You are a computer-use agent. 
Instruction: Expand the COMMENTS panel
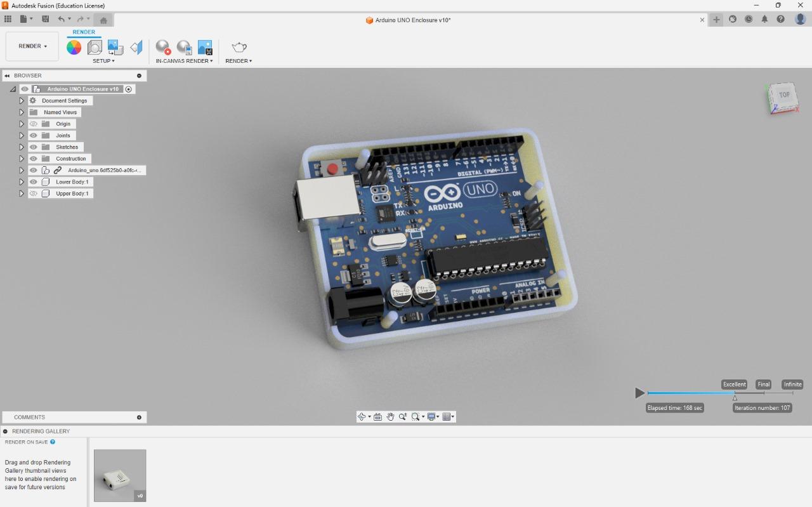(x=139, y=418)
